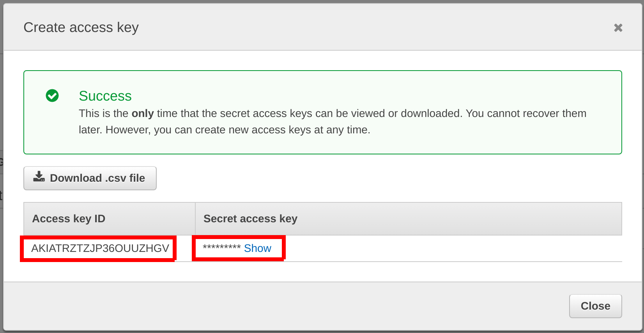Click the bold word only in the message

143,113
